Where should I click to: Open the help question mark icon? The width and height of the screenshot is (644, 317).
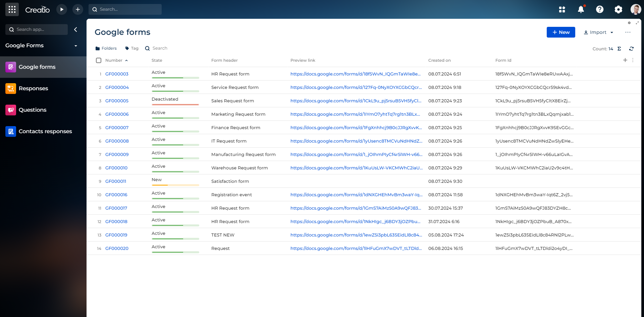[599, 9]
